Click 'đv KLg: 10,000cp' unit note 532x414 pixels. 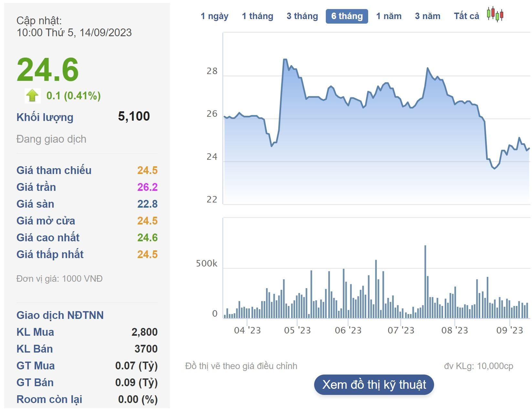(479, 366)
